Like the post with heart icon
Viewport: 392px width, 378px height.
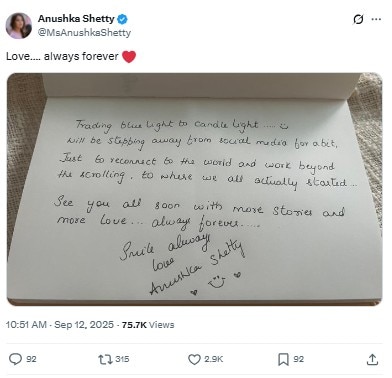(194, 359)
